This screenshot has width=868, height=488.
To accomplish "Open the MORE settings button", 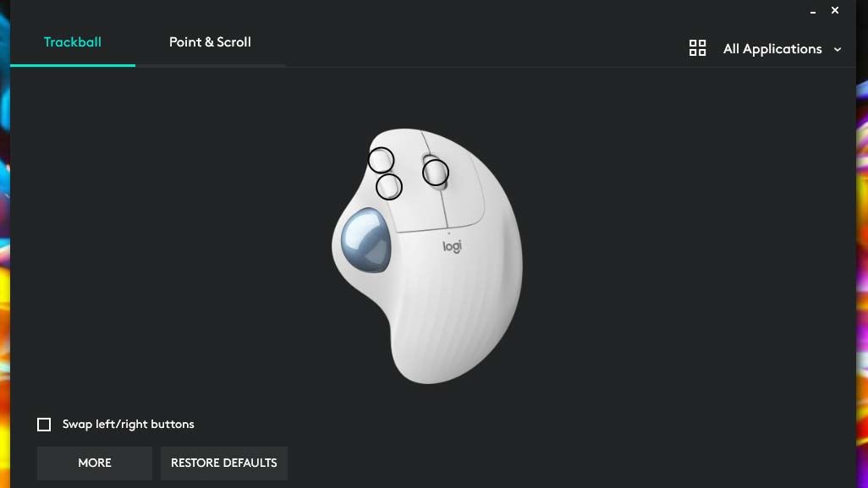I will [x=95, y=463].
